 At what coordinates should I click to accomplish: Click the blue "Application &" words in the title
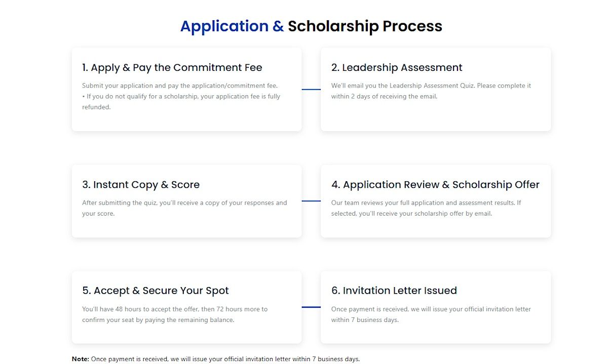coord(232,26)
